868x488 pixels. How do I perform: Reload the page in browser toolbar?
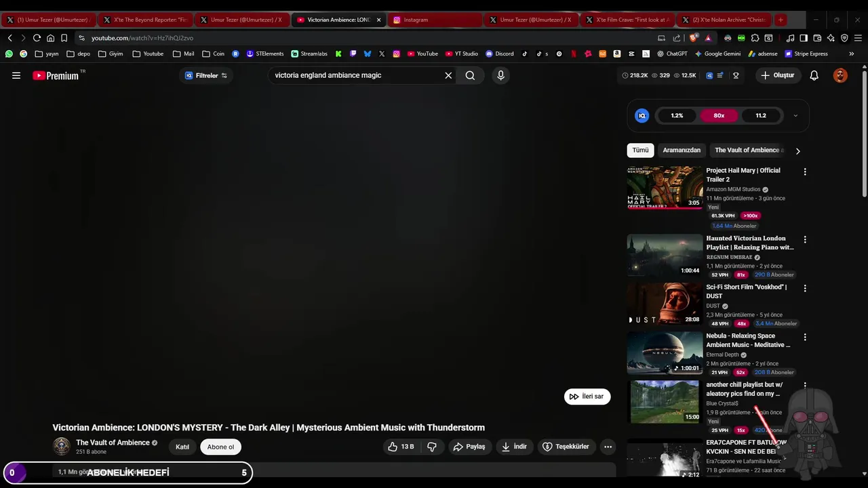(37, 38)
